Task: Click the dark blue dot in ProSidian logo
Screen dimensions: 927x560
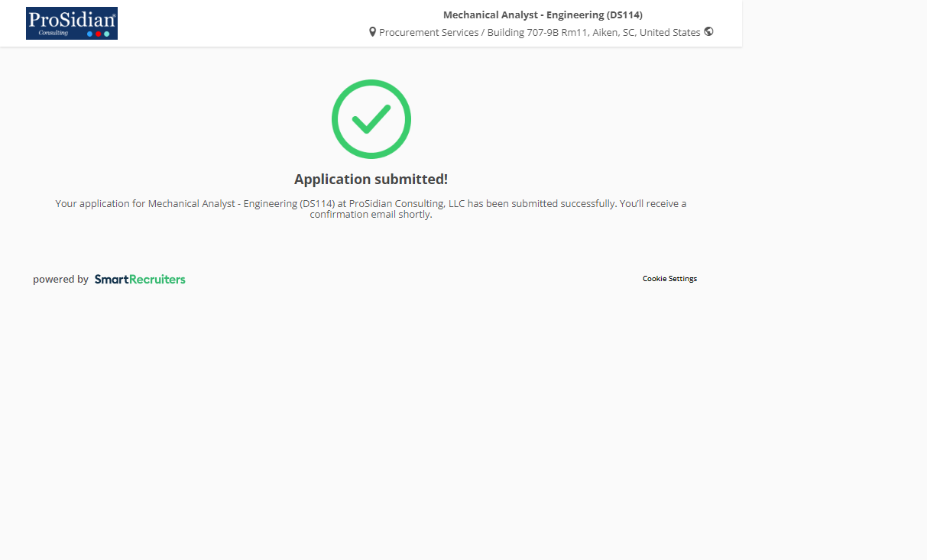Action: (x=90, y=34)
